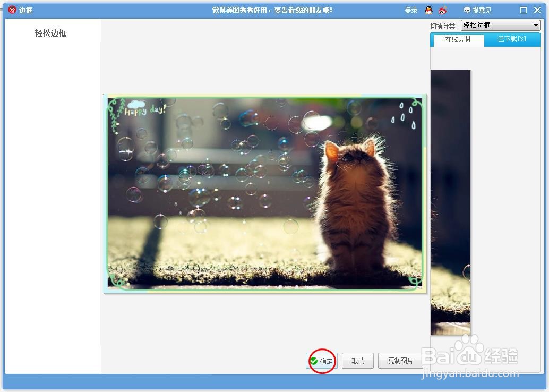
Task: Close the 边框 window
Action: tap(537, 10)
